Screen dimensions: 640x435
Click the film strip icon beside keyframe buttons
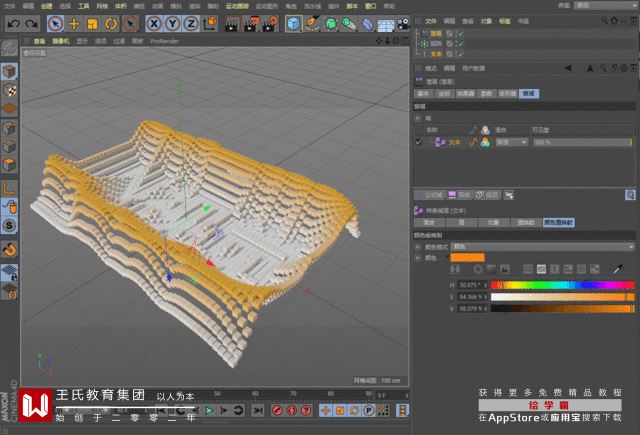point(402,410)
